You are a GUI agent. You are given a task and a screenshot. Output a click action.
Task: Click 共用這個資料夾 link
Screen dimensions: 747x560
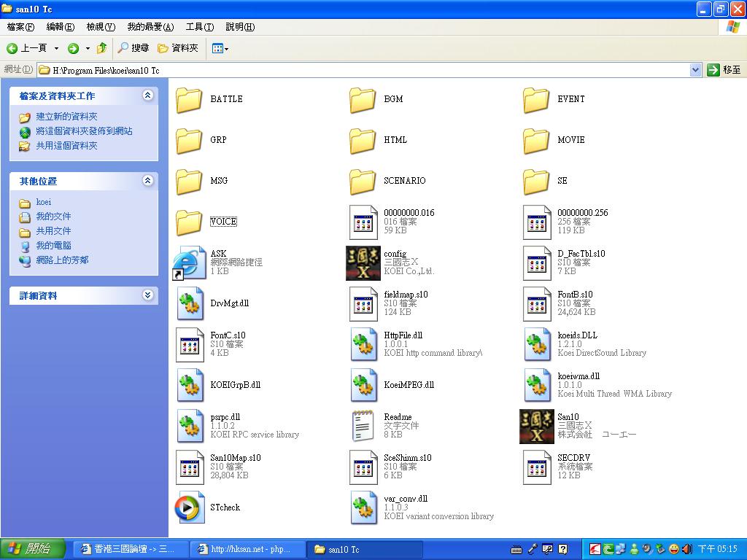click(x=66, y=146)
